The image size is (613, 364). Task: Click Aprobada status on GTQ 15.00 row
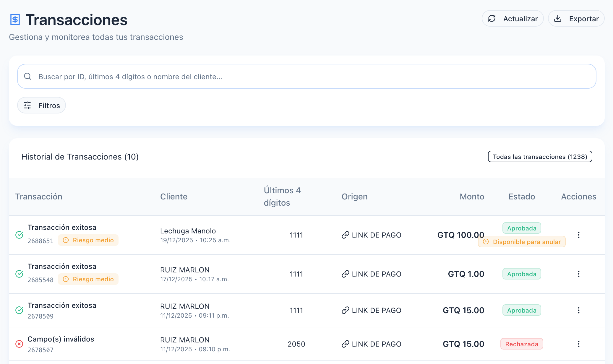521,310
